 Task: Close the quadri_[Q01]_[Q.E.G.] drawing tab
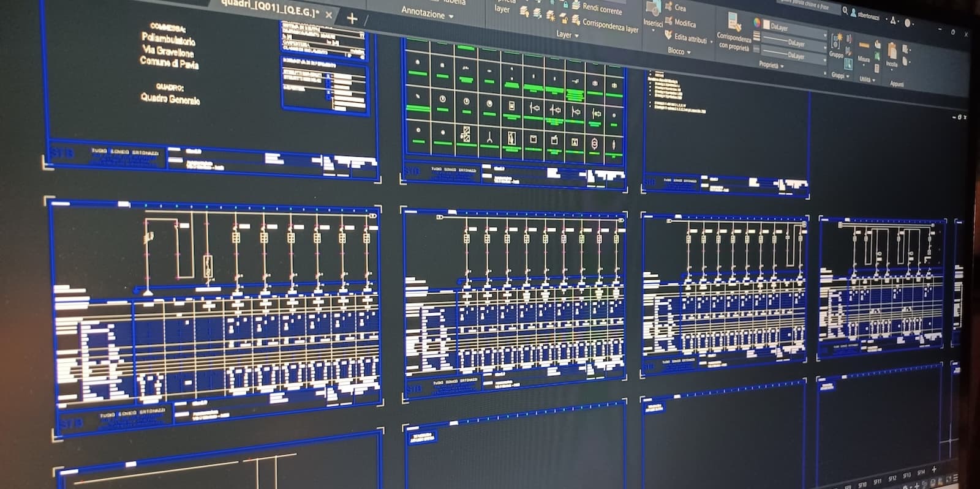(x=329, y=15)
